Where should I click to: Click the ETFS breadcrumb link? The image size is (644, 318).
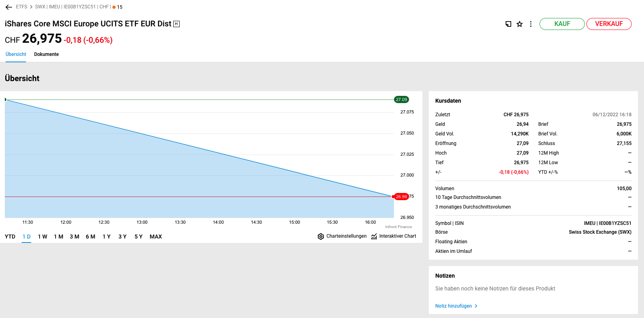(x=22, y=7)
